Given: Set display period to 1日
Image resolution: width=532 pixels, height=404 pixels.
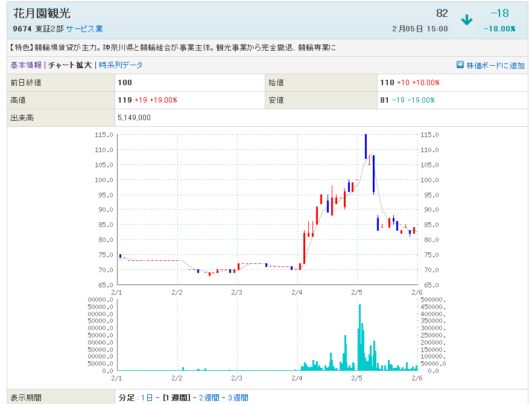Looking at the screenshot, I should 147,397.
